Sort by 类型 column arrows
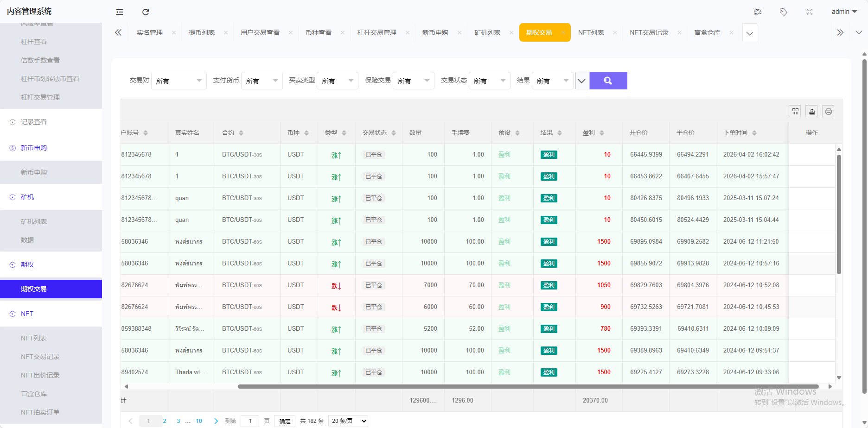The image size is (868, 428). click(344, 133)
